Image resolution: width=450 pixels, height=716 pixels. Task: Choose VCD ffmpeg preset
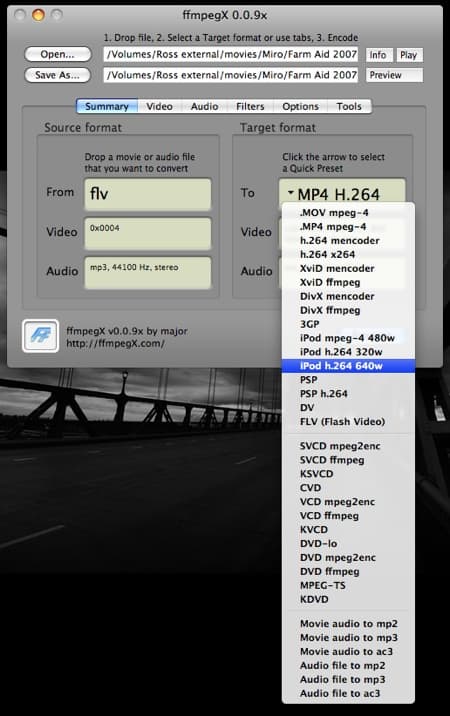(x=348, y=516)
